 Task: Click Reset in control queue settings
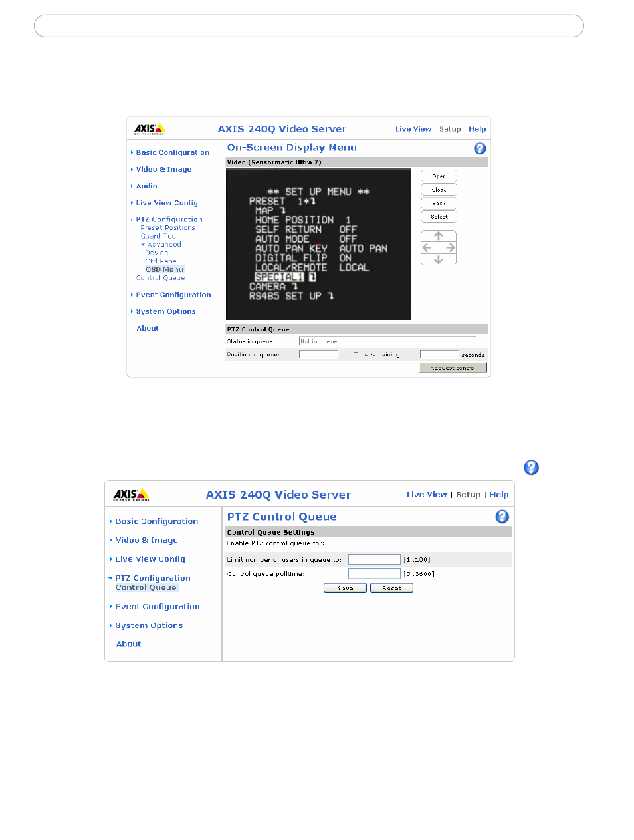[391, 588]
